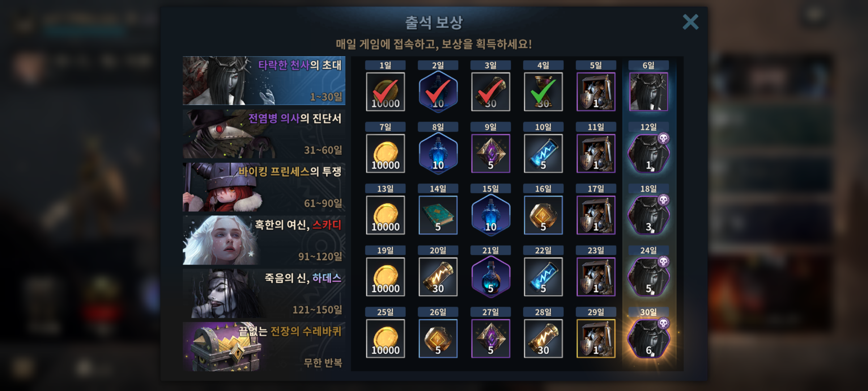The width and height of the screenshot is (868, 391).
Task: Tap the checked day 2 potion reward
Action: click(x=438, y=92)
